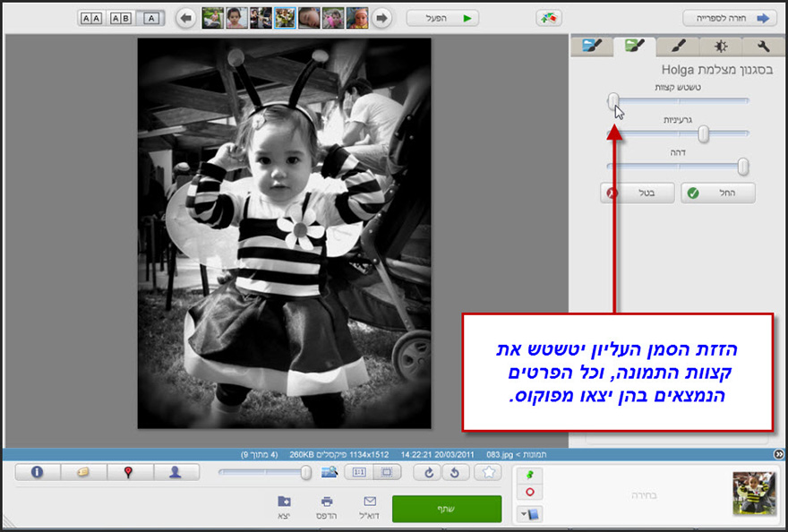The height and width of the screenshot is (532, 788).
Task: Star the current photo
Action: tap(489, 472)
